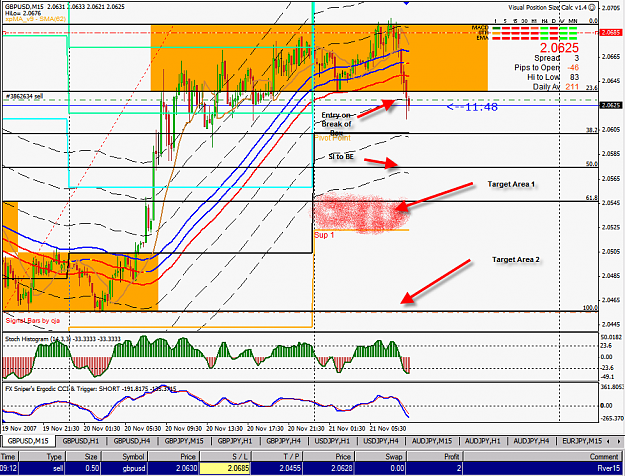
Task: Open the AUDJPY,H1 chart tab
Action: pyautogui.click(x=482, y=441)
